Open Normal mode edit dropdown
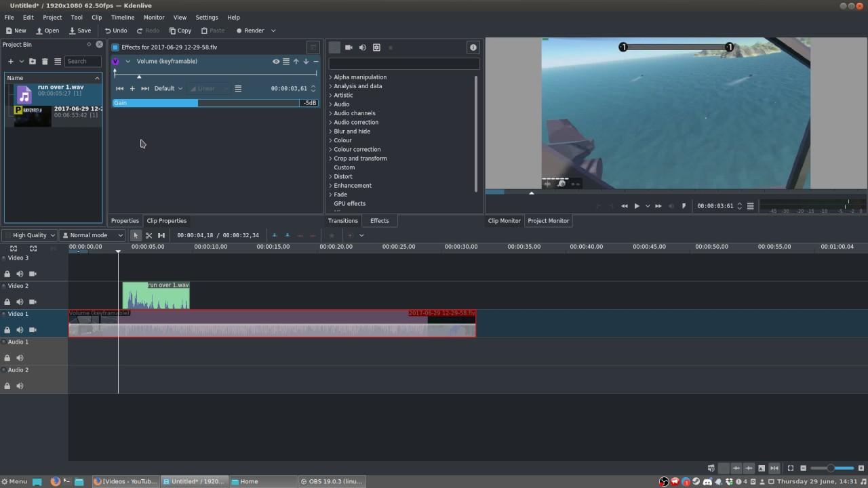This screenshot has width=868, height=488. 92,235
